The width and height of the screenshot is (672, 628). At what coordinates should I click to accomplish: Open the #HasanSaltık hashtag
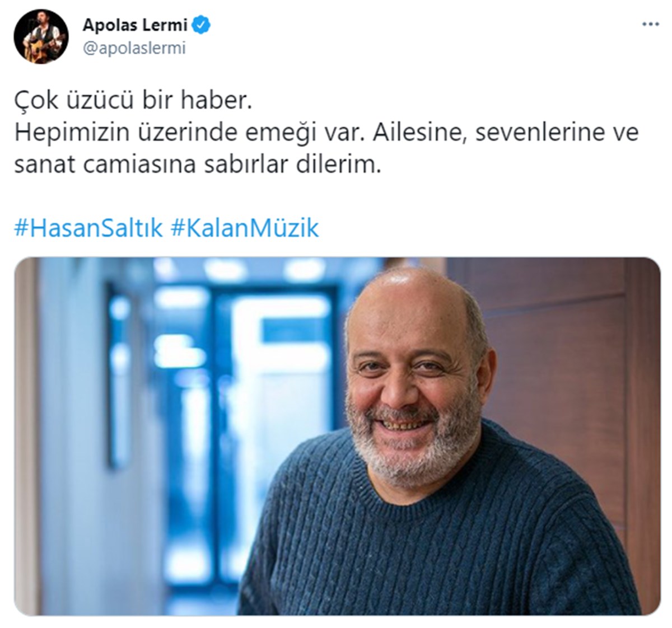(88, 228)
